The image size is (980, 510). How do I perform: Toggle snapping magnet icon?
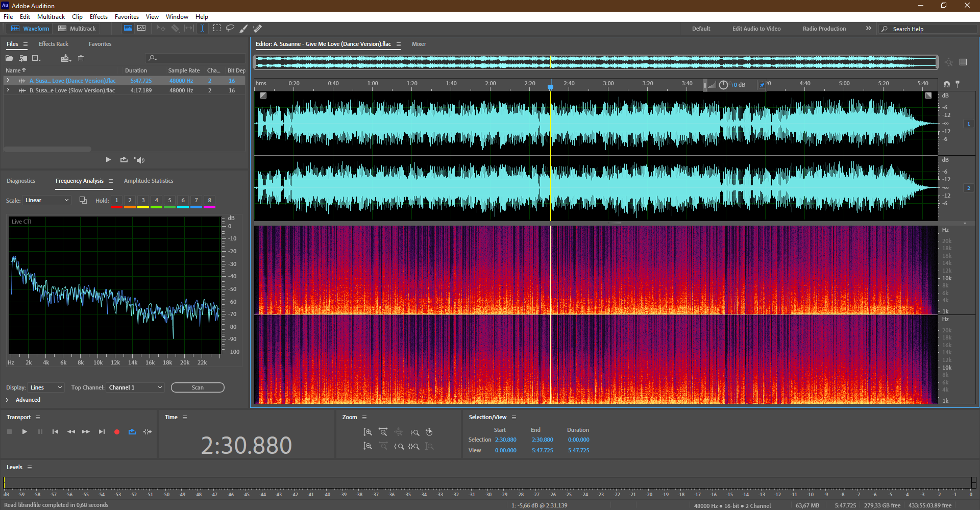point(947,84)
